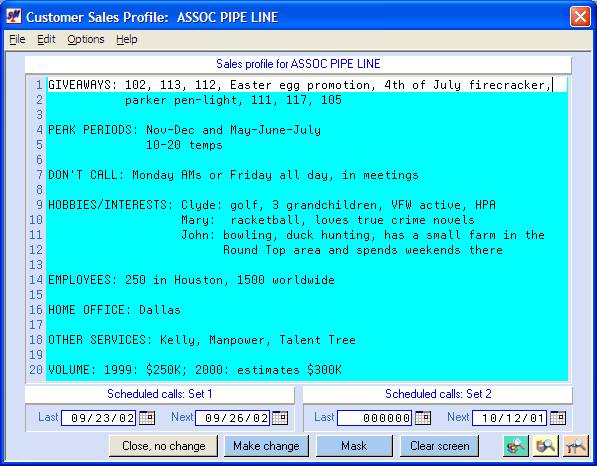
Task: Open the File menu
Action: (x=17, y=39)
